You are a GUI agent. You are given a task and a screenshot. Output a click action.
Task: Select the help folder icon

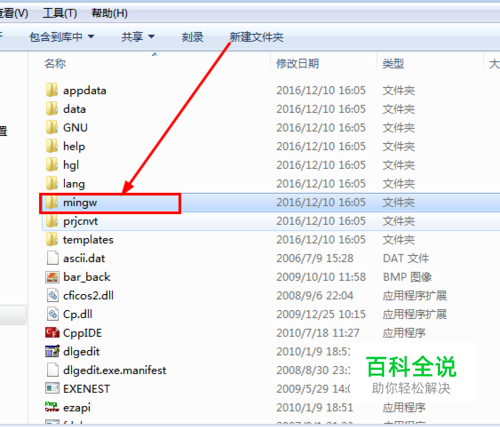(52, 146)
